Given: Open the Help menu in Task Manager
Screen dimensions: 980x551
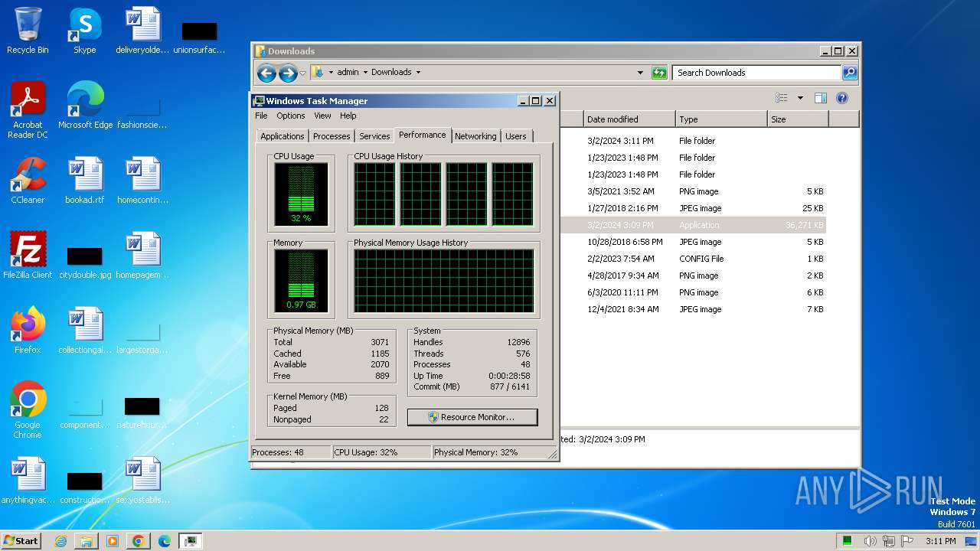Looking at the screenshot, I should pos(348,116).
